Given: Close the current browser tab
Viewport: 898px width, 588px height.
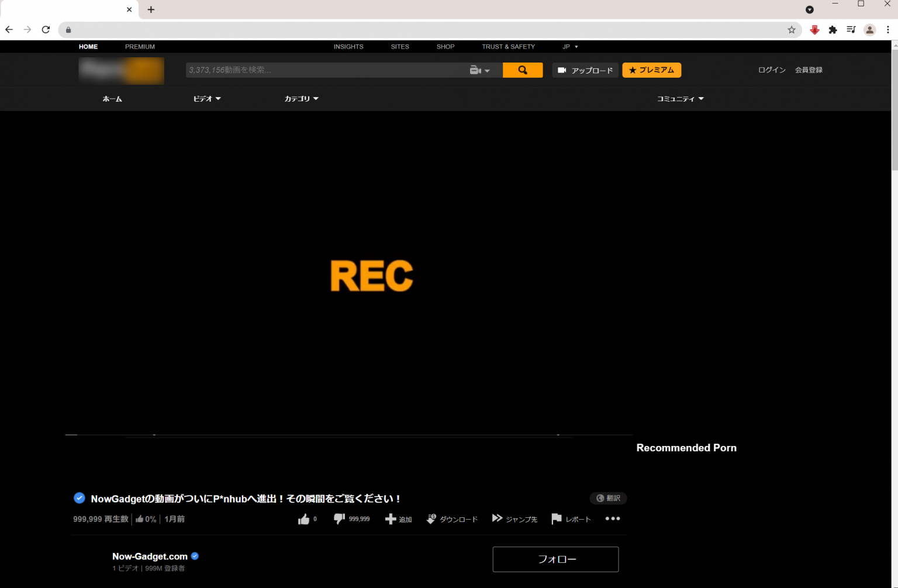Looking at the screenshot, I should point(129,9).
